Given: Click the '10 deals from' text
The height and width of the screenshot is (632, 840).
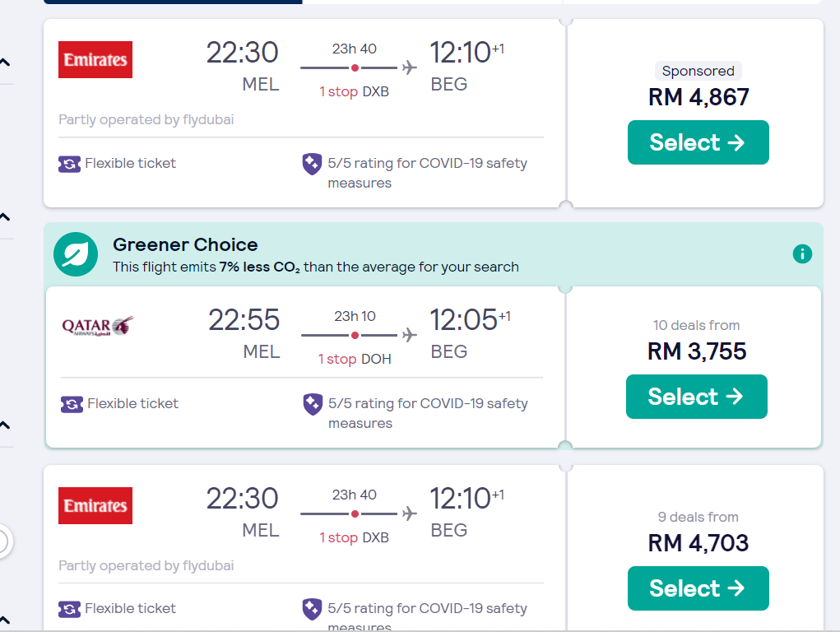Looking at the screenshot, I should pos(696,325).
